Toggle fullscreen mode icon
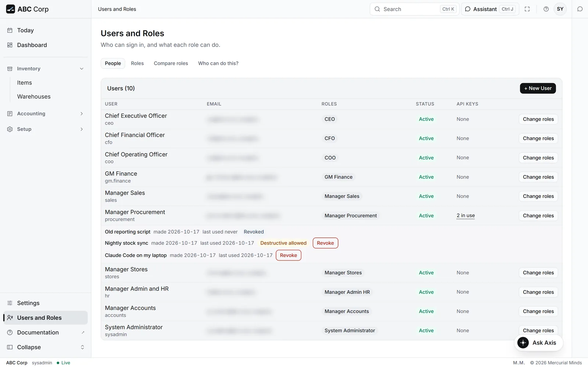This screenshot has height=368, width=588. 527,9
